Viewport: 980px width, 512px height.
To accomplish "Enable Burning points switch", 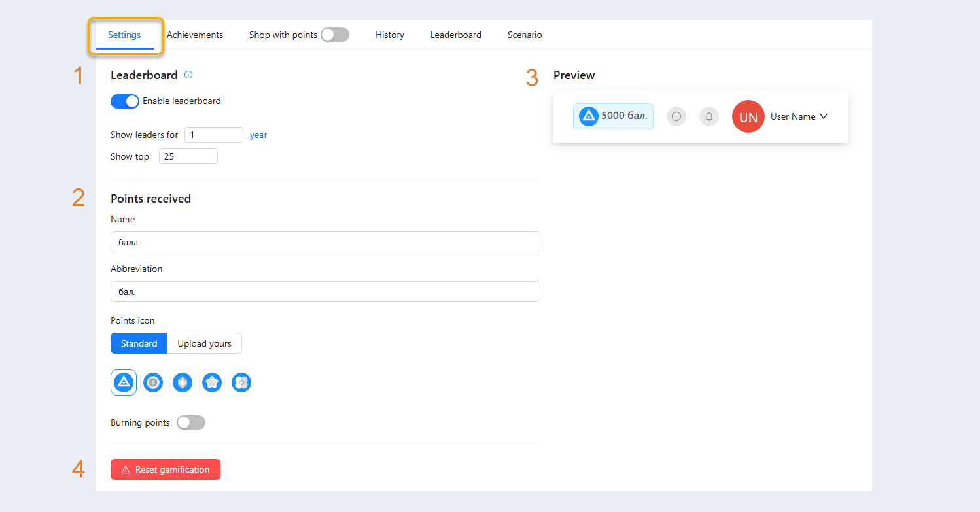I will [191, 422].
